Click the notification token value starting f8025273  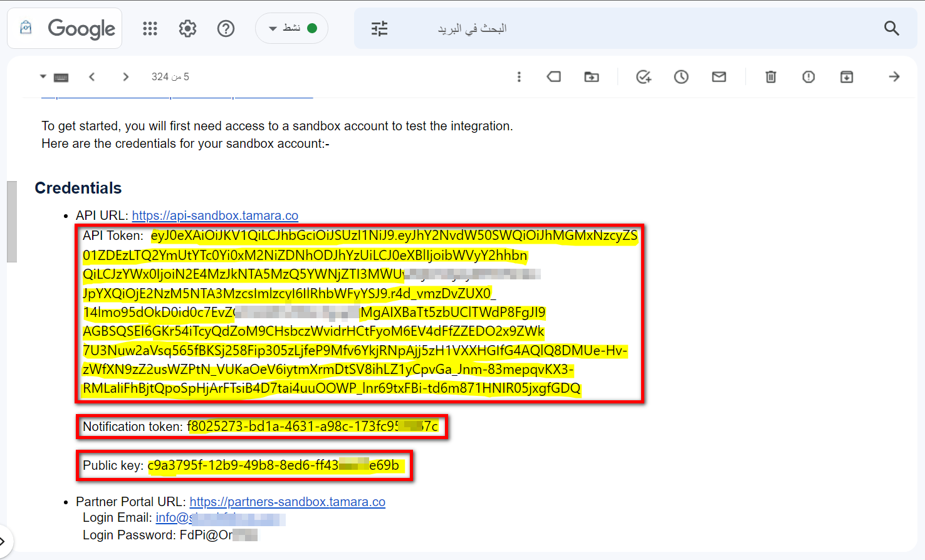tap(313, 427)
